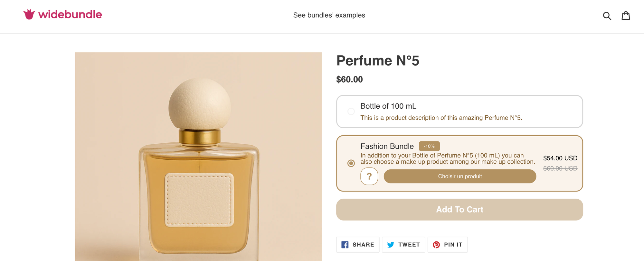
Task: Click the Fashion Bundle title text
Action: coord(387,146)
